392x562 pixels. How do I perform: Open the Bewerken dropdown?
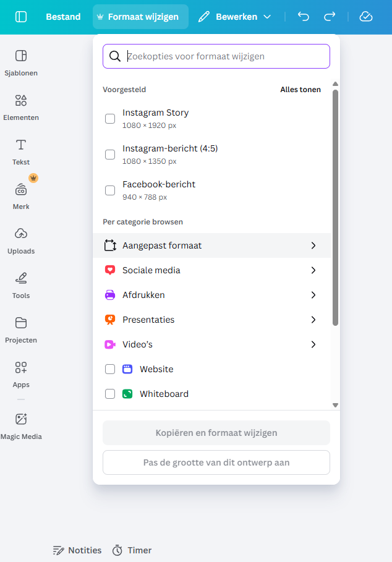tap(235, 17)
